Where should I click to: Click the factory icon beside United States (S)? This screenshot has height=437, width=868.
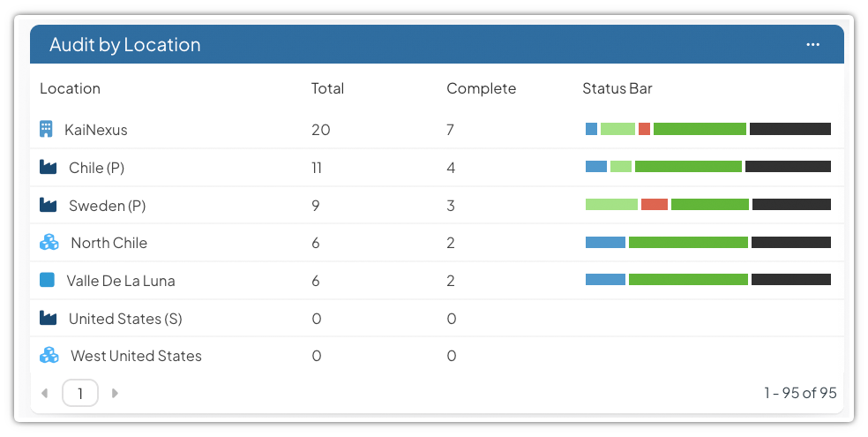pos(48,318)
